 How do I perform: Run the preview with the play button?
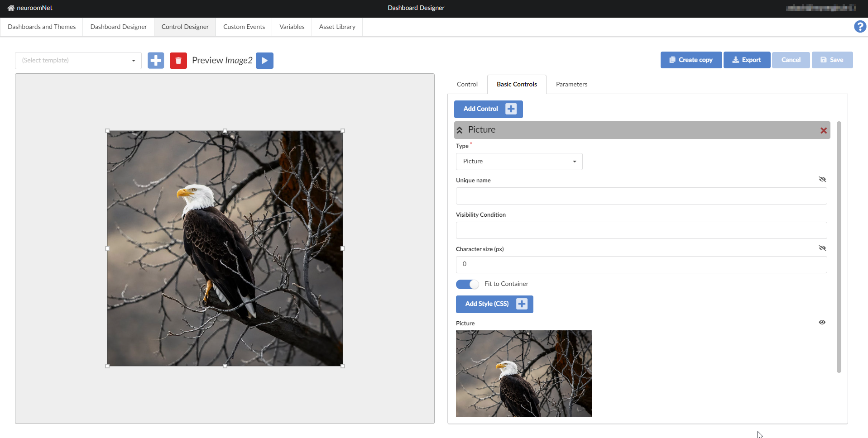(x=264, y=60)
